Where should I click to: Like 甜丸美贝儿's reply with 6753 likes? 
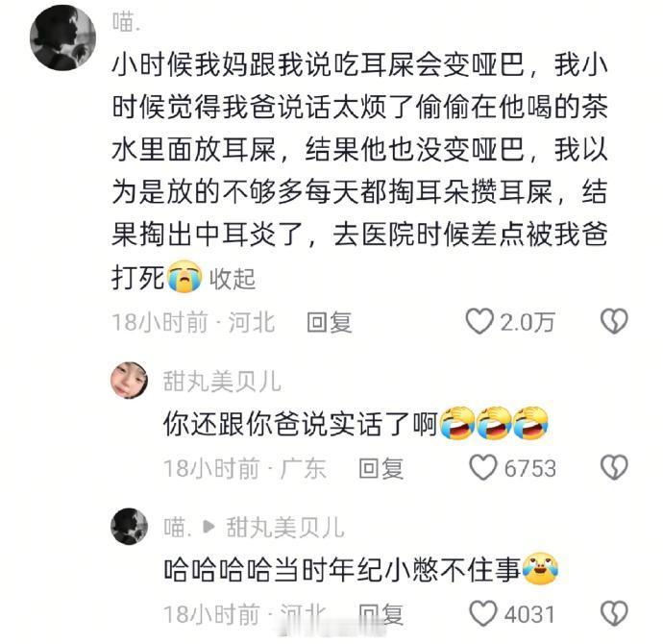pyautogui.click(x=482, y=468)
